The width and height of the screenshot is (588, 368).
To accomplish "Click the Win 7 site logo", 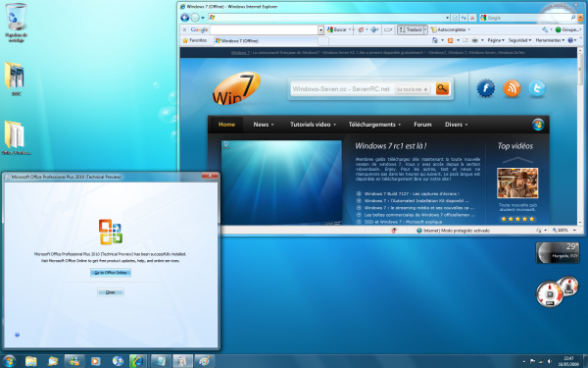I will (236, 88).
